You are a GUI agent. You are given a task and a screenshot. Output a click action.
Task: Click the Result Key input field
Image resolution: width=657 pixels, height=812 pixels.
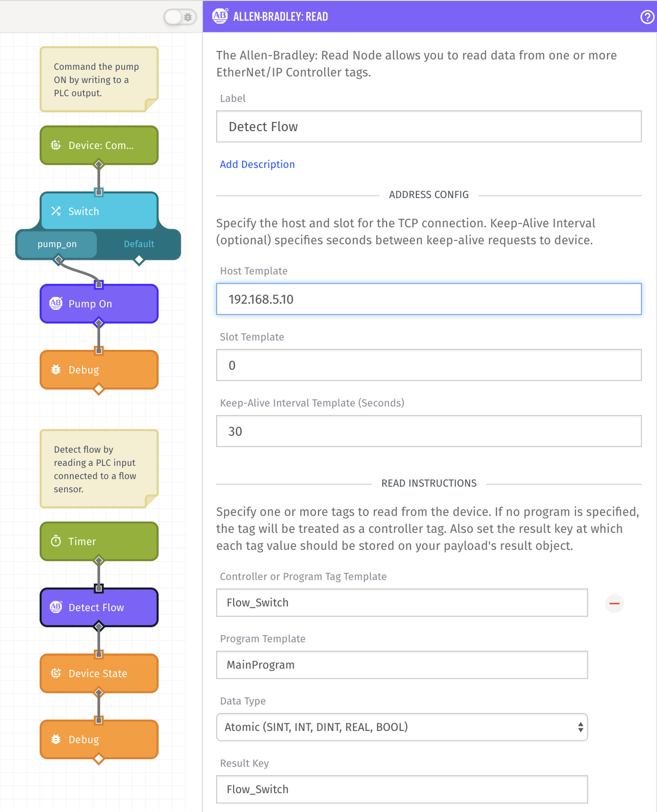[402, 789]
